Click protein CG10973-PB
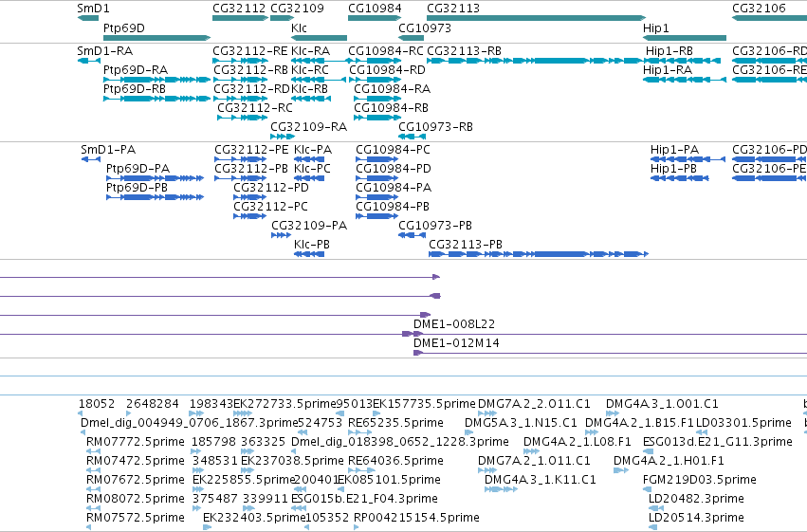The image size is (807, 532). [x=412, y=235]
